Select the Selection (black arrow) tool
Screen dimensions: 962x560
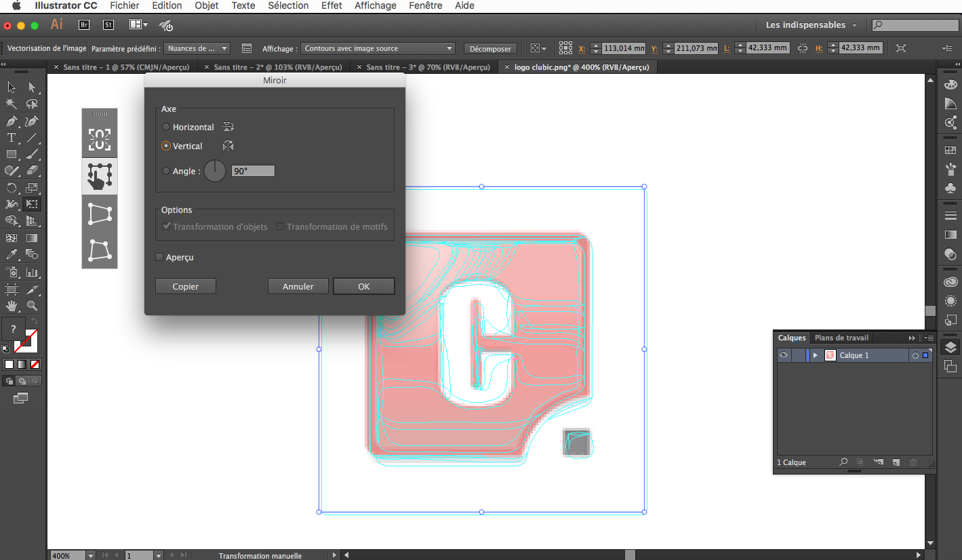(12, 87)
